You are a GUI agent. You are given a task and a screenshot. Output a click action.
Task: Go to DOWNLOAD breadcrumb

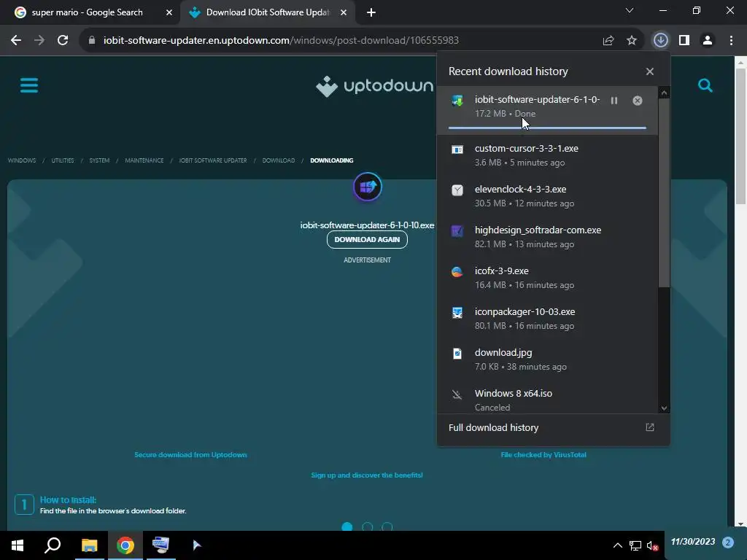pyautogui.click(x=278, y=160)
